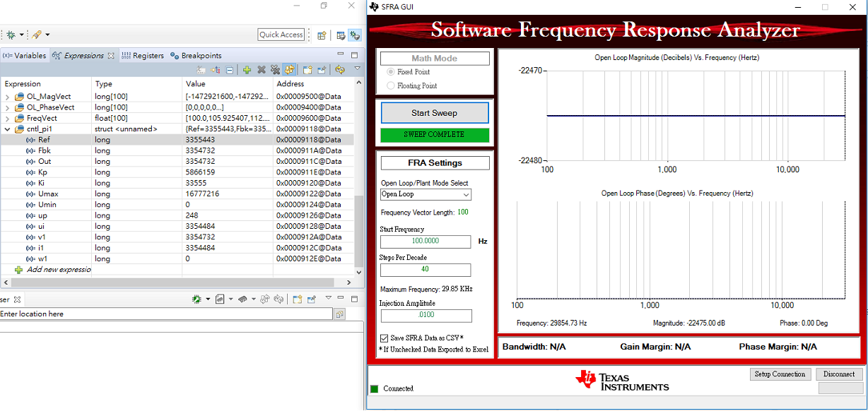Add a new expression with the green plus icon
This screenshot has width=868, height=411.
(x=246, y=69)
